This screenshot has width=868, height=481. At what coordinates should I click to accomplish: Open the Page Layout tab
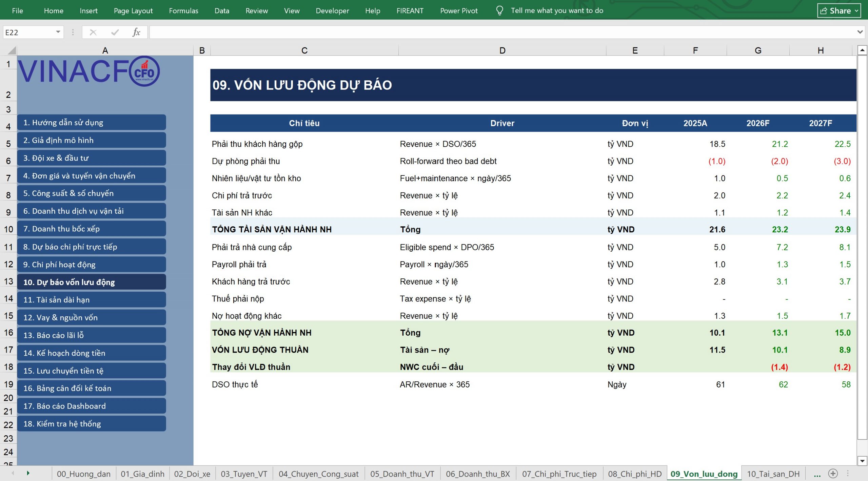point(133,11)
